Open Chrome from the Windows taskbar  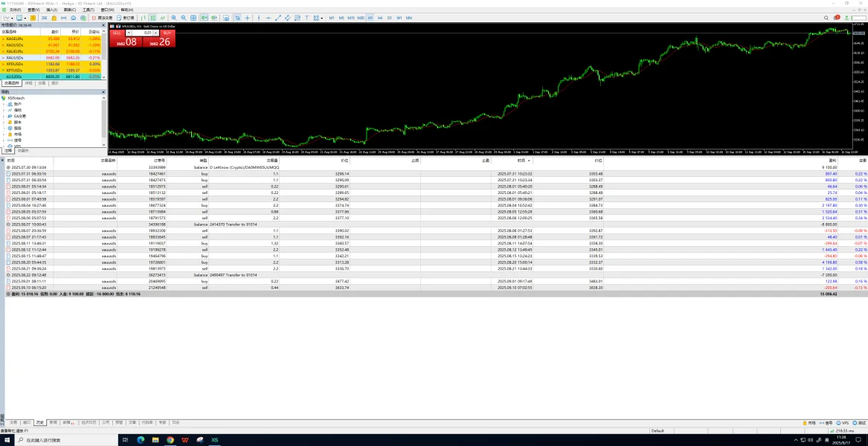(170, 440)
